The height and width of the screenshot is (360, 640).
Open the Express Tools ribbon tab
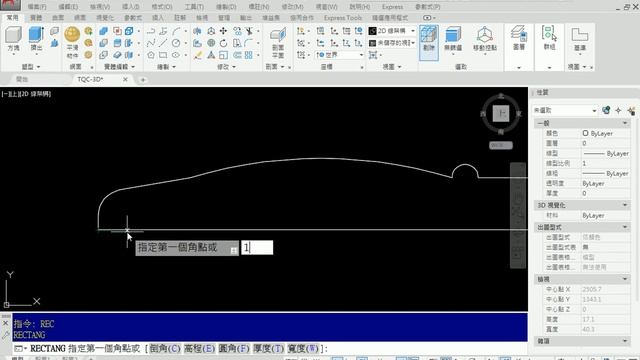pos(343,18)
